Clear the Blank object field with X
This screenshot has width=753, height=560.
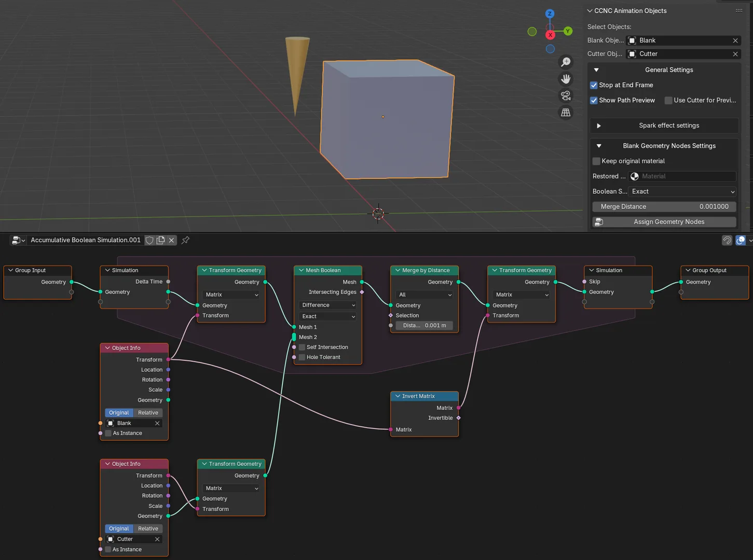pos(735,40)
